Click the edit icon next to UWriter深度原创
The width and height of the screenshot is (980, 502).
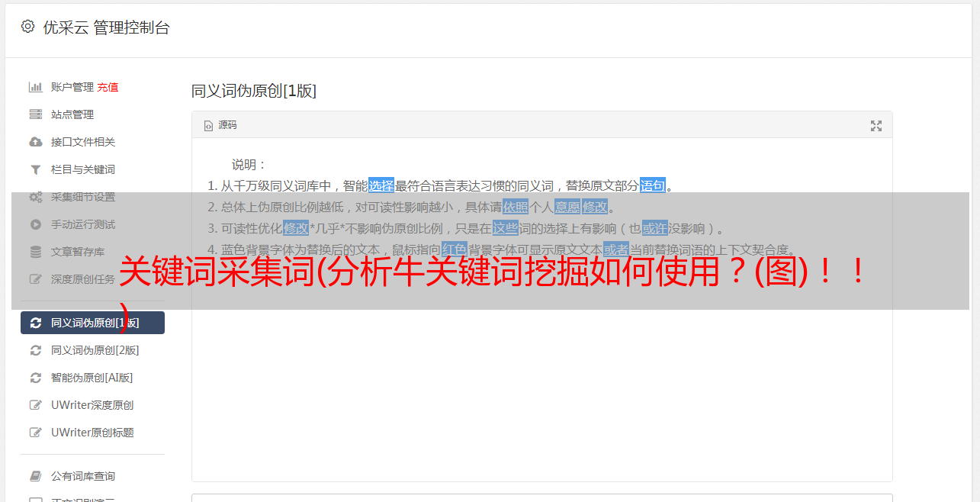point(35,405)
